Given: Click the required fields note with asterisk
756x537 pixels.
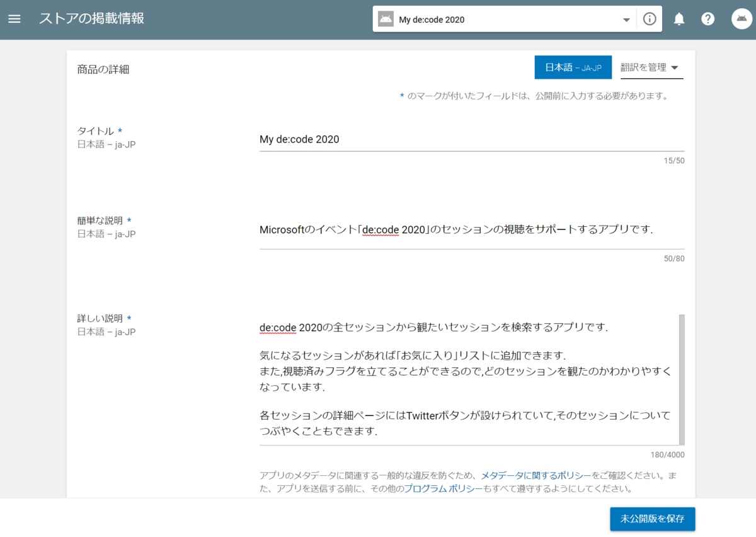Looking at the screenshot, I should coord(534,96).
